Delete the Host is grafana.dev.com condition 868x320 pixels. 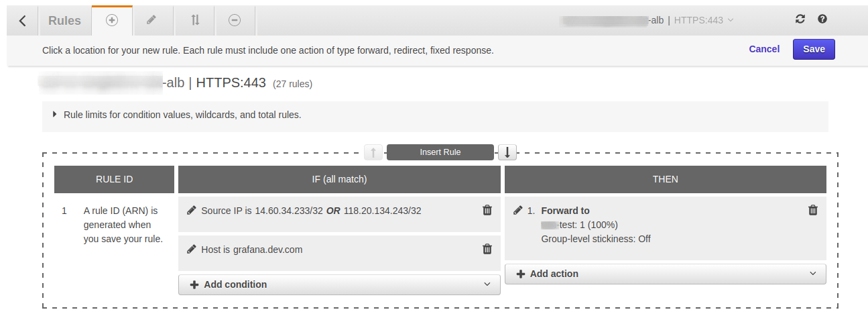click(x=487, y=249)
